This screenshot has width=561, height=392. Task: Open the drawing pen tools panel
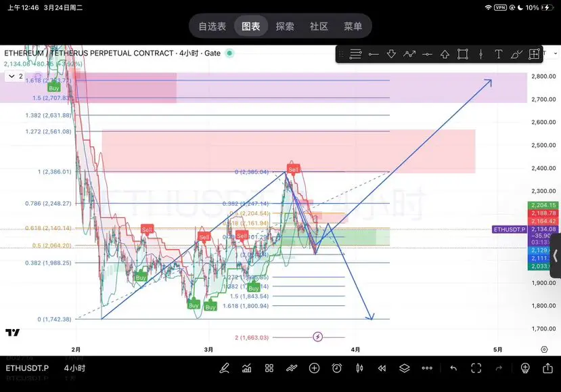click(224, 368)
